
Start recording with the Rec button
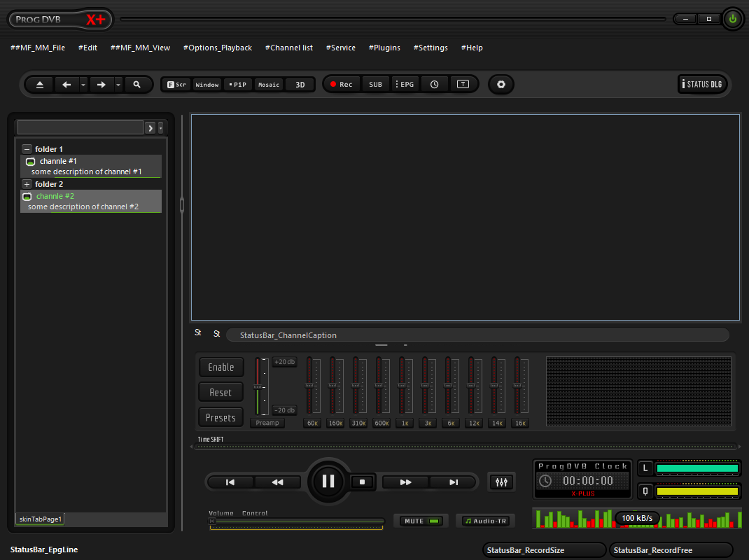(342, 85)
